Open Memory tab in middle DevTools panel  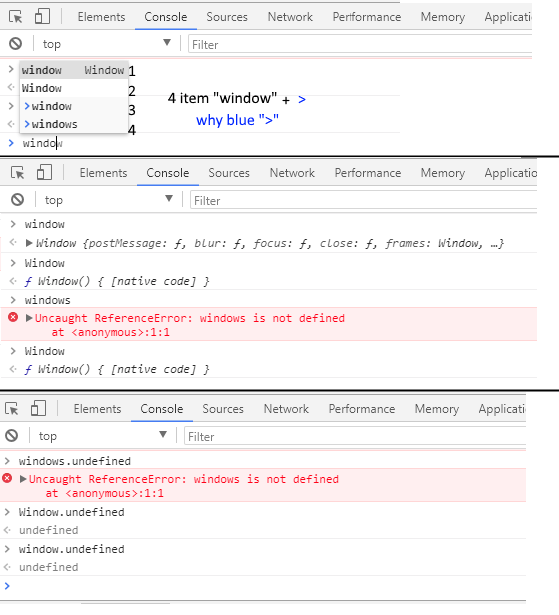click(x=442, y=173)
